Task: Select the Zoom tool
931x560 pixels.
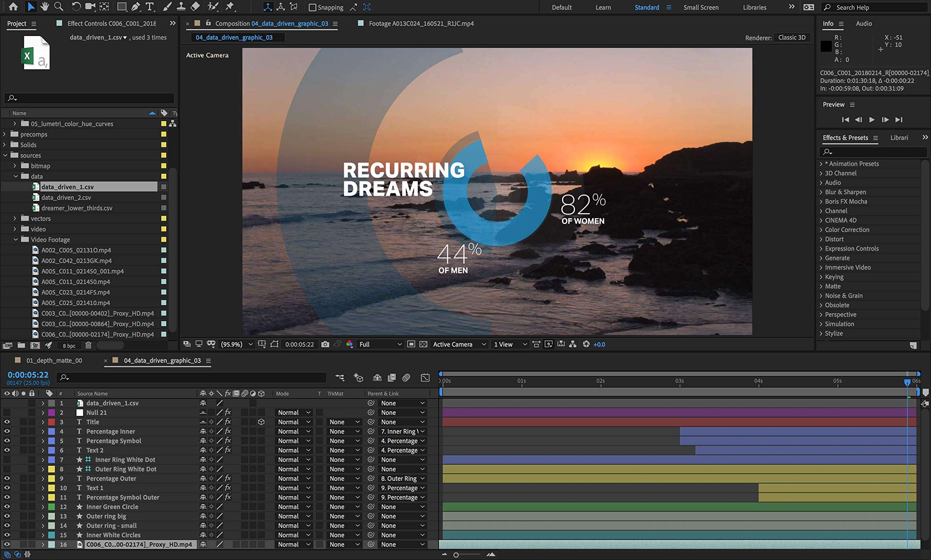Action: pos(58,7)
